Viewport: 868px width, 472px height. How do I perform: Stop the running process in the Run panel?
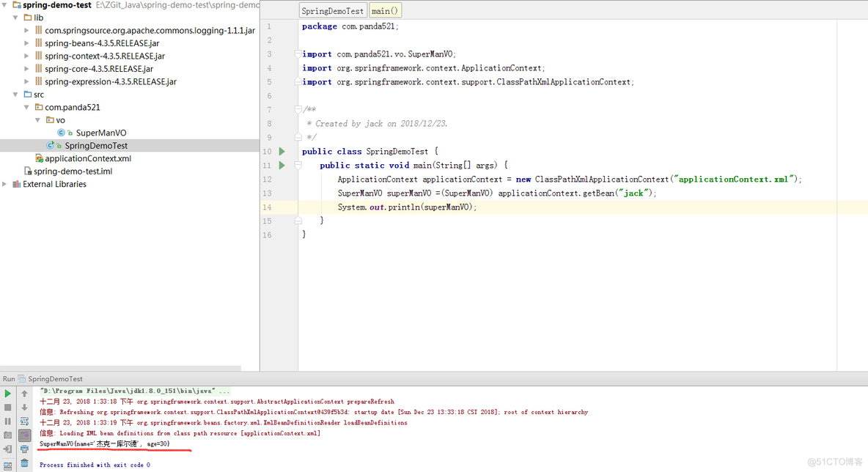[x=8, y=408]
